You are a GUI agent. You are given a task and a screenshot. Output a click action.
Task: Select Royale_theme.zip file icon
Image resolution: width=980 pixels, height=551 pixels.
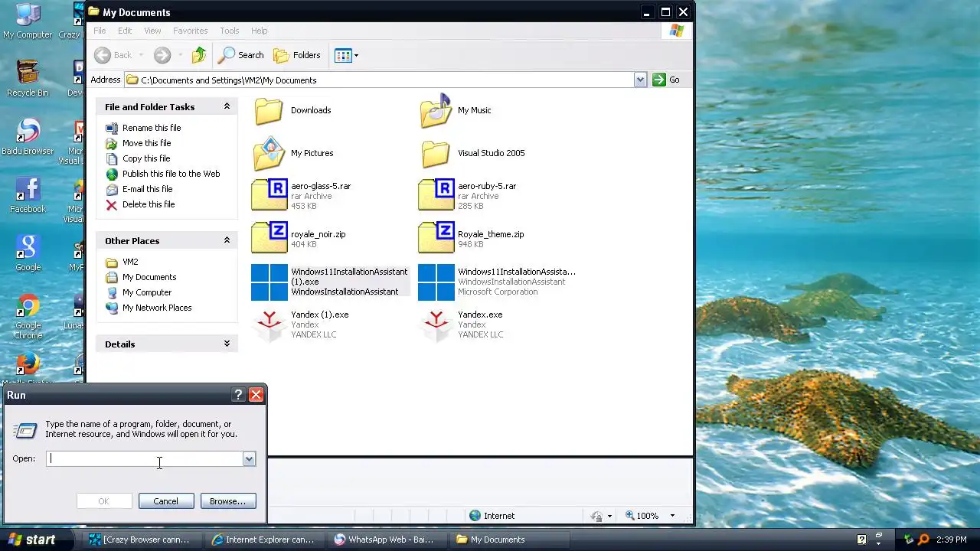pos(436,238)
